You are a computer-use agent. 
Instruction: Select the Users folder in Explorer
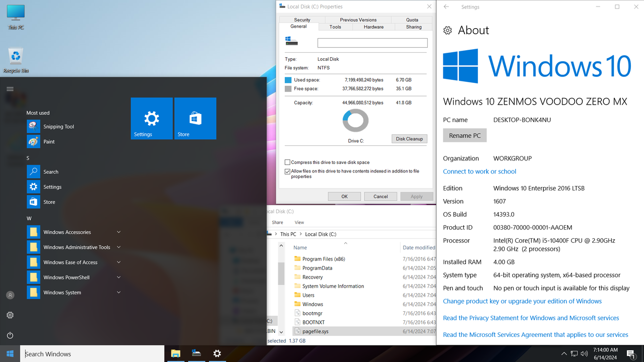[x=308, y=295]
